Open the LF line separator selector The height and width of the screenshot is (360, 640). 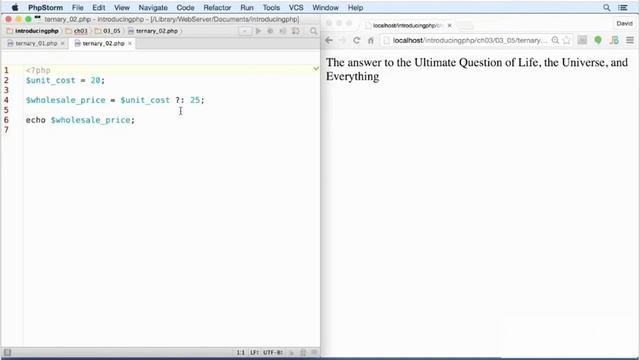(x=254, y=352)
